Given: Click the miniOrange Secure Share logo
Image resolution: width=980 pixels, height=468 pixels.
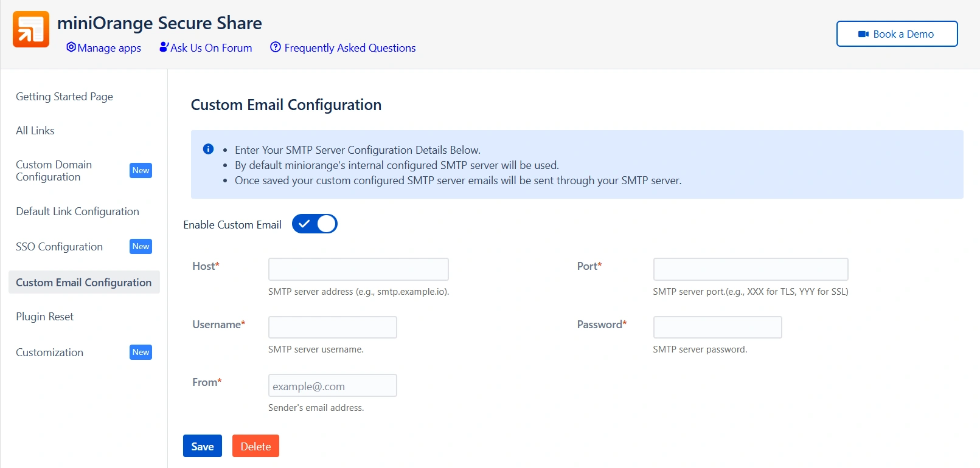Looking at the screenshot, I should [30, 28].
